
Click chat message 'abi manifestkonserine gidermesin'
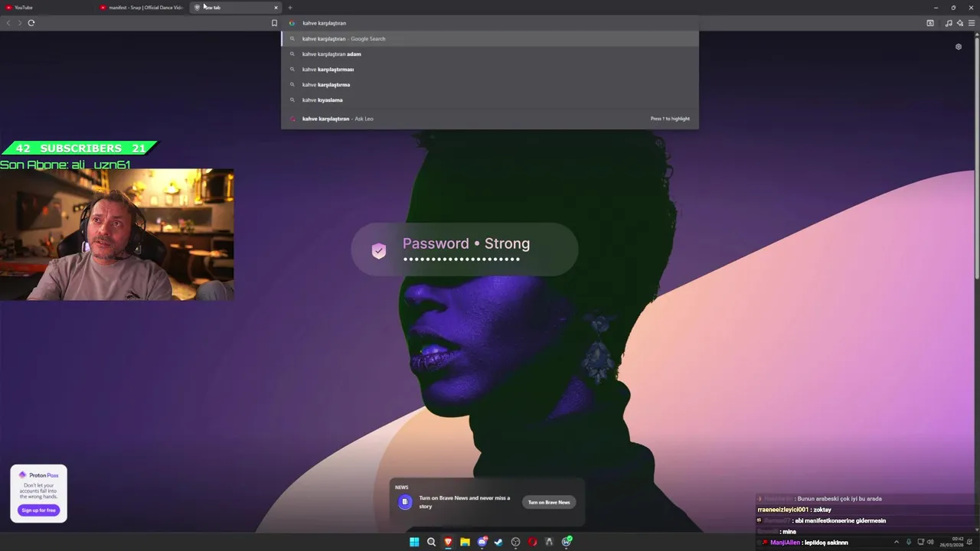click(x=840, y=520)
